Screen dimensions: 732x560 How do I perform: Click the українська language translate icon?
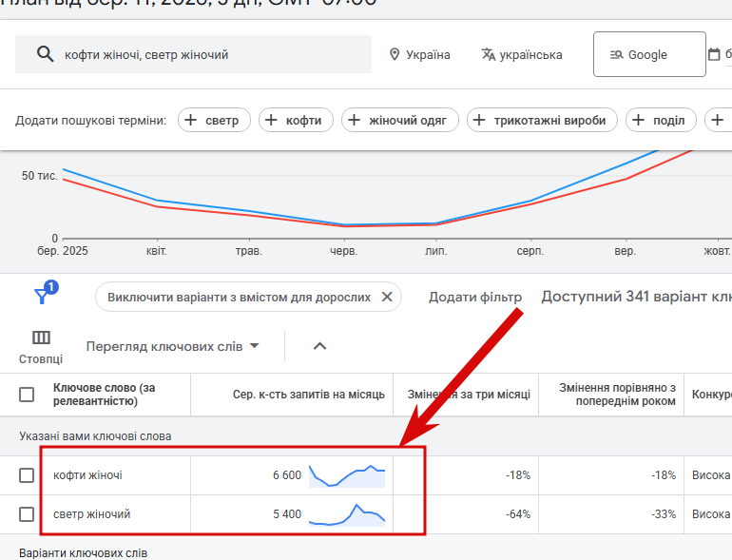[x=488, y=54]
